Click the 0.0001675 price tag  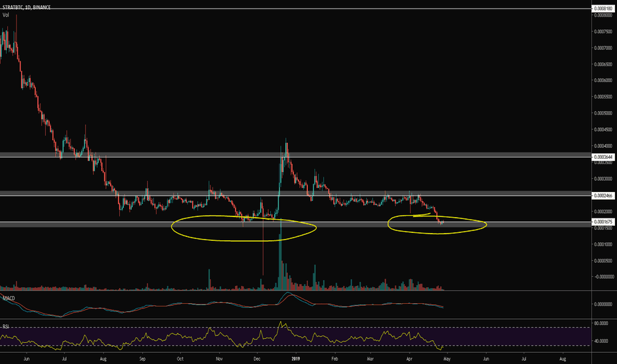(603, 222)
